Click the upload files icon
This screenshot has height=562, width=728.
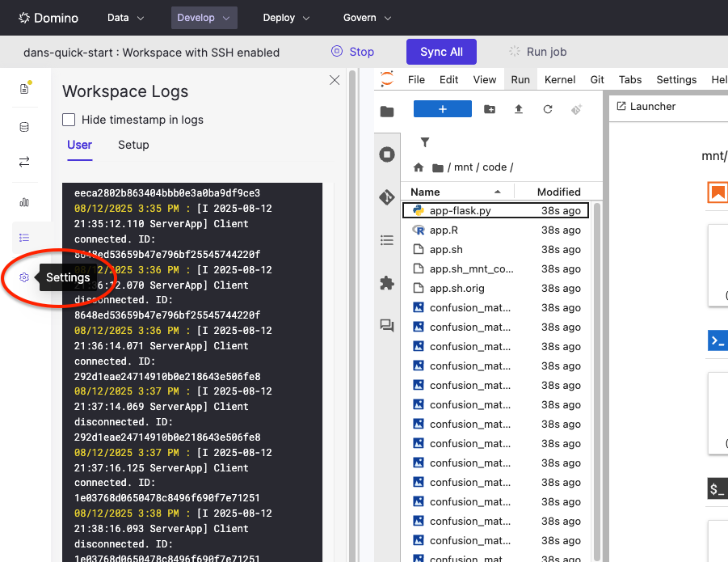(x=519, y=109)
